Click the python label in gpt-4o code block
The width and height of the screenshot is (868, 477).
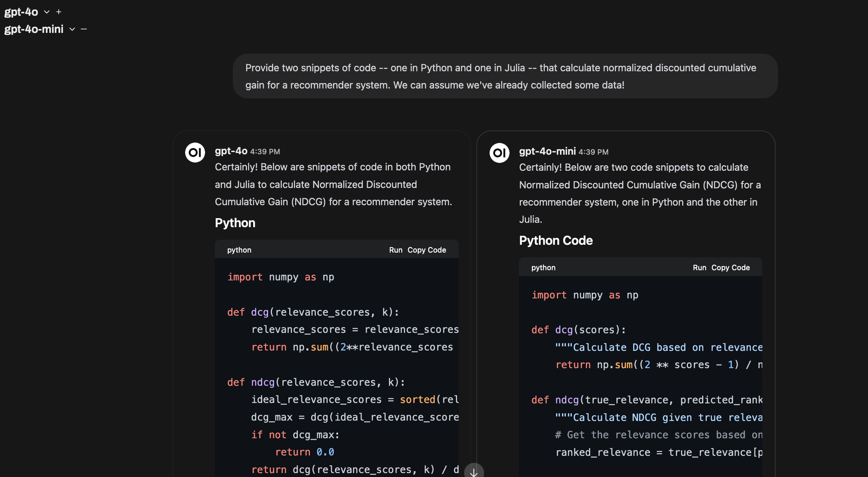239,250
